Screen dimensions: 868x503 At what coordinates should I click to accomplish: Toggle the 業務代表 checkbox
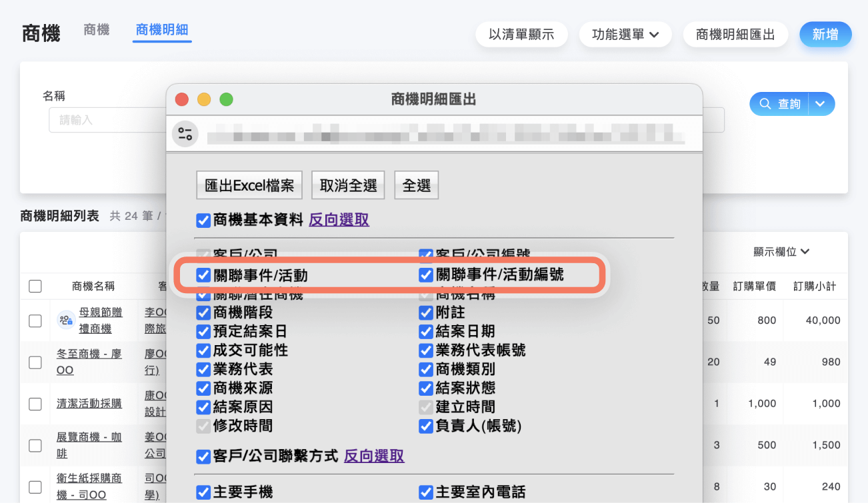(203, 369)
